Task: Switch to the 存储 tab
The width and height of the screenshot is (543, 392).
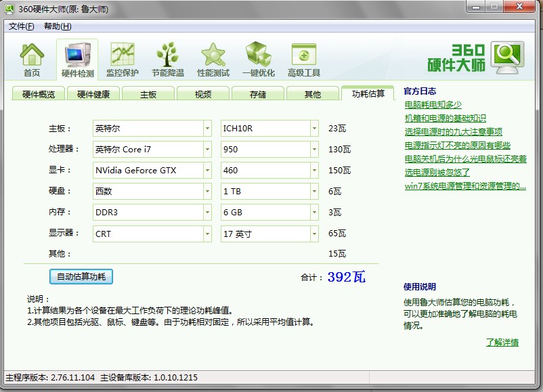Action: (x=258, y=94)
